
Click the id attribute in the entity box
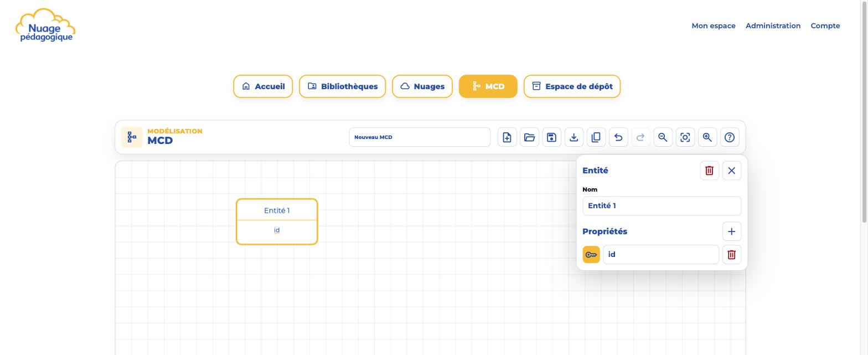pos(277,230)
